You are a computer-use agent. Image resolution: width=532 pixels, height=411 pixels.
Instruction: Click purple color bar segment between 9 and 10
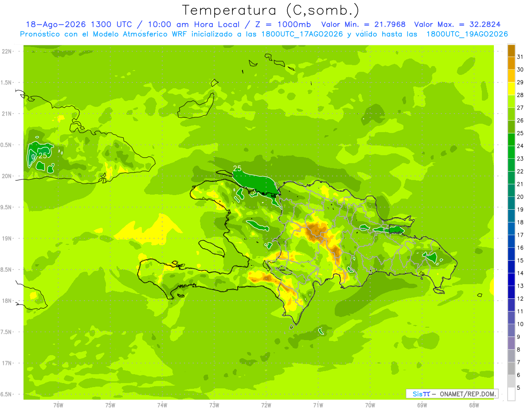point(512,330)
